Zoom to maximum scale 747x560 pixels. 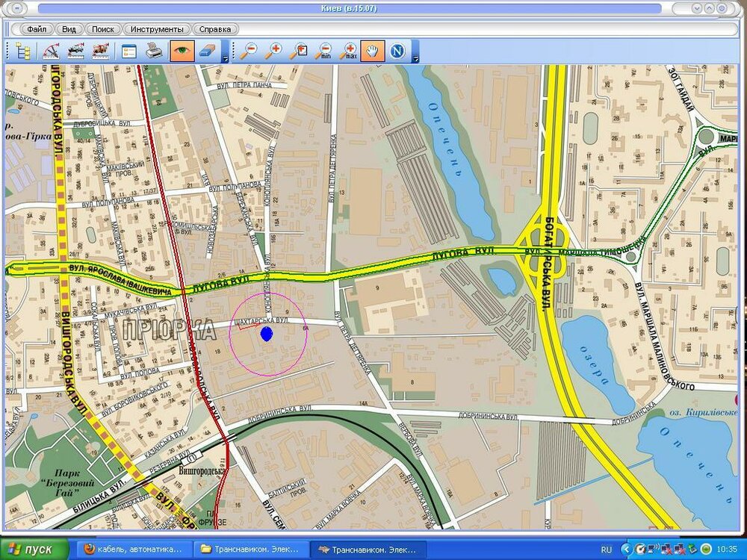tap(348, 52)
